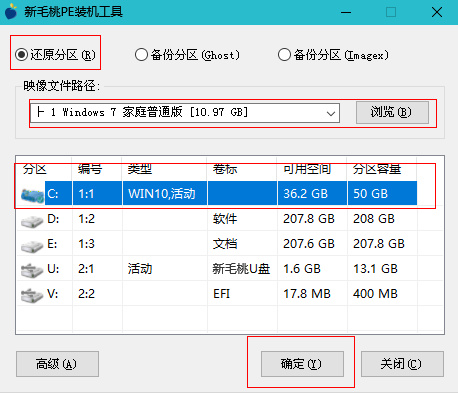Viewport: 458px width, 393px height.
Task: Open 高级 (A) advanced options
Action: point(57,364)
